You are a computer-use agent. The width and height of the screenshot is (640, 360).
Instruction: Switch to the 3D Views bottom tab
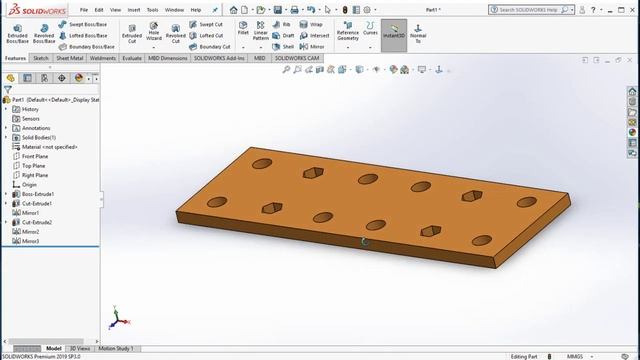point(80,349)
